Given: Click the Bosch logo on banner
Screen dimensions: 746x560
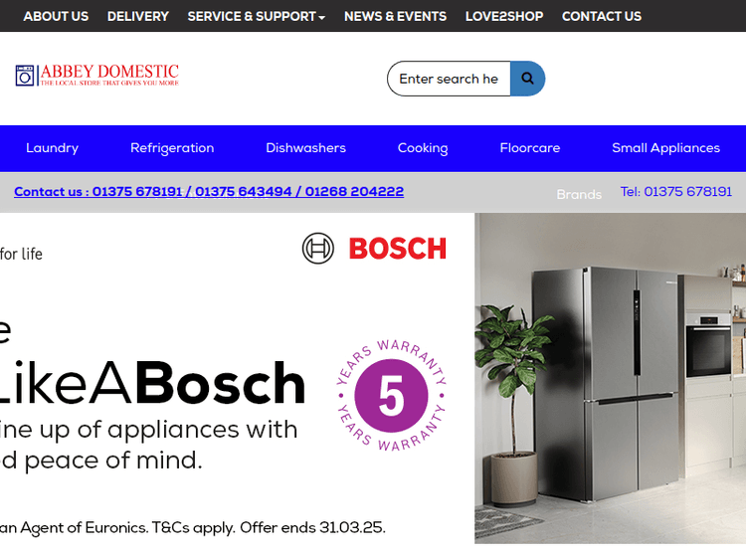Looking at the screenshot, I should coord(374,249).
